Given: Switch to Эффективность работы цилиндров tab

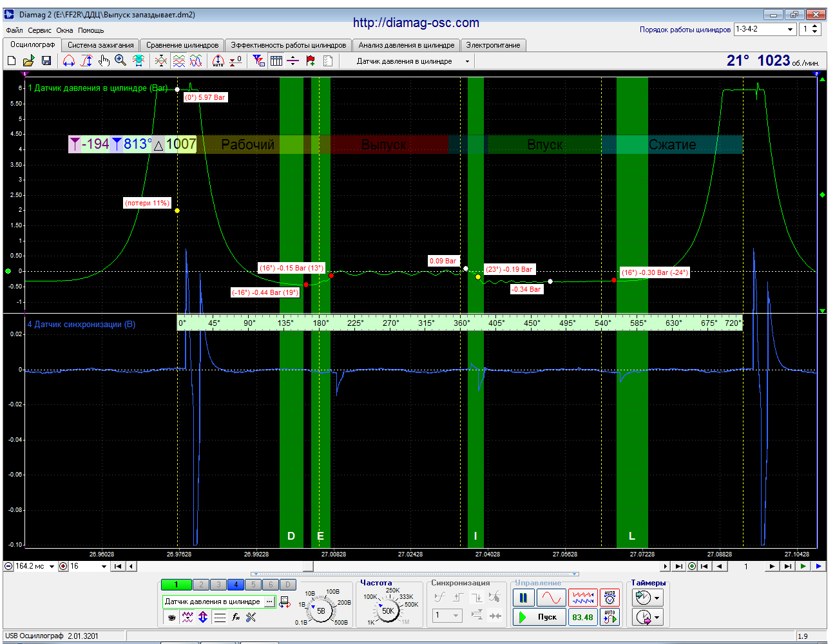Looking at the screenshot, I should click(x=289, y=45).
